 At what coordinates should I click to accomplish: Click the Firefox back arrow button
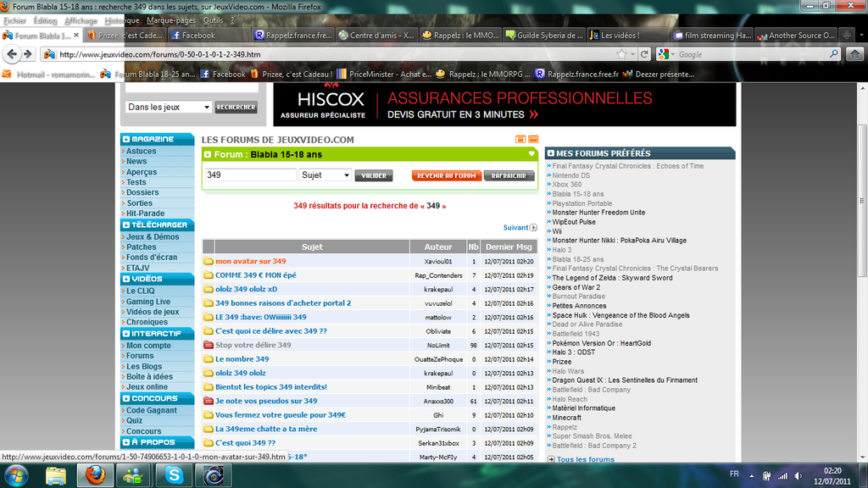point(11,54)
